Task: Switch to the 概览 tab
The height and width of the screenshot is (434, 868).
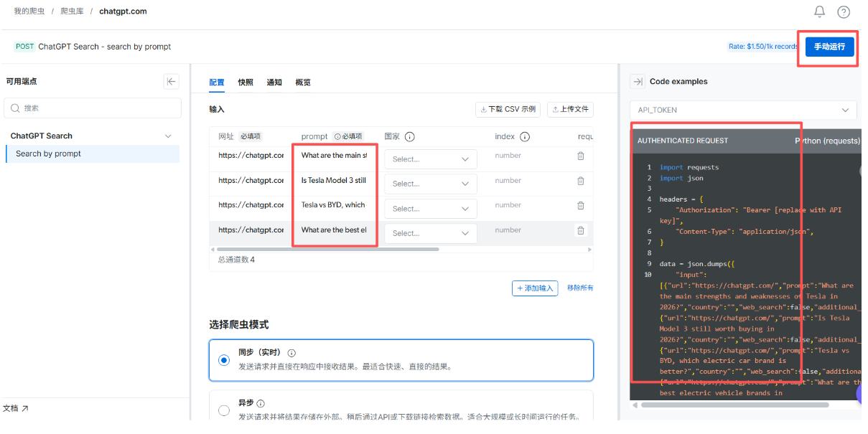Action: tap(303, 82)
